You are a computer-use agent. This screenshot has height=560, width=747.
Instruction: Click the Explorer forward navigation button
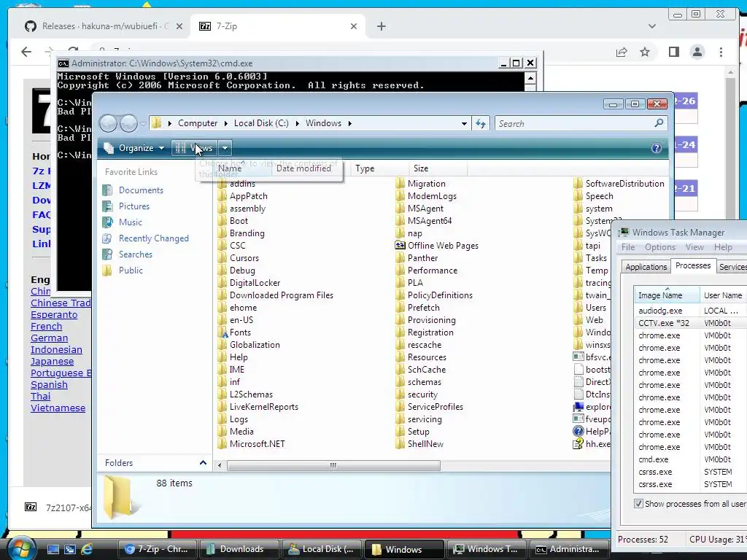128,124
